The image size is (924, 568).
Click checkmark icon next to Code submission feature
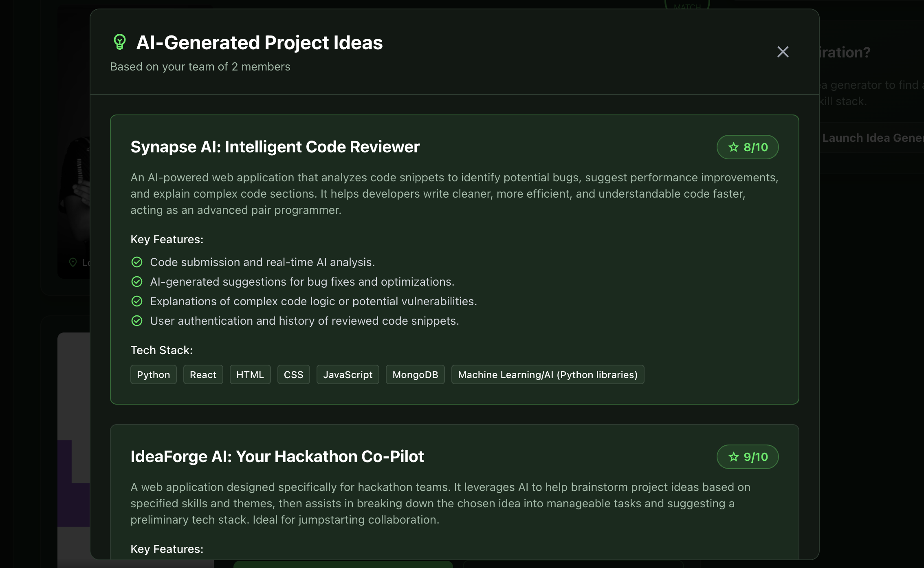coord(137,262)
